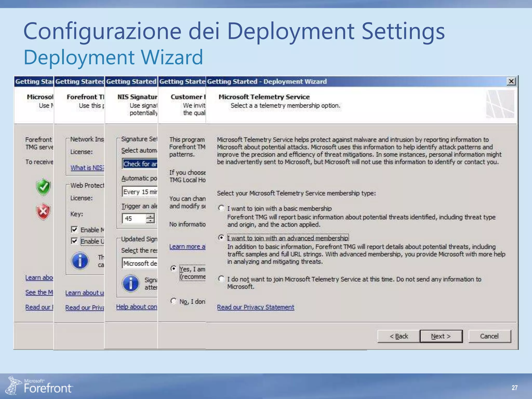Toggle the 'Enable U...' checkbox
Image resolution: width=532 pixels, height=399 pixels.
(74, 241)
